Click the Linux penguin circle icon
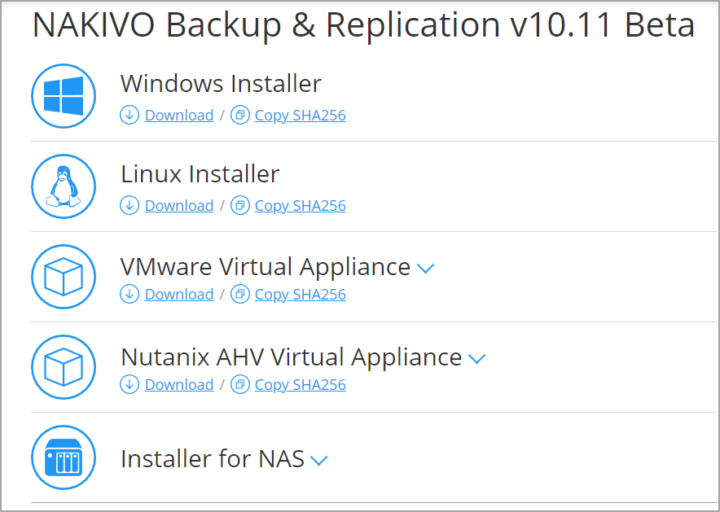Viewport: 720px width, 512px height. 63,186
